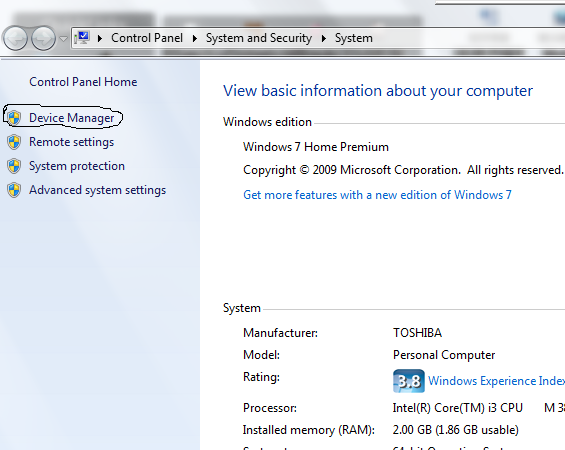This screenshot has height=450, width=565.
Task: Click the Windows 7 Home Premium text
Action: pyautogui.click(x=316, y=147)
